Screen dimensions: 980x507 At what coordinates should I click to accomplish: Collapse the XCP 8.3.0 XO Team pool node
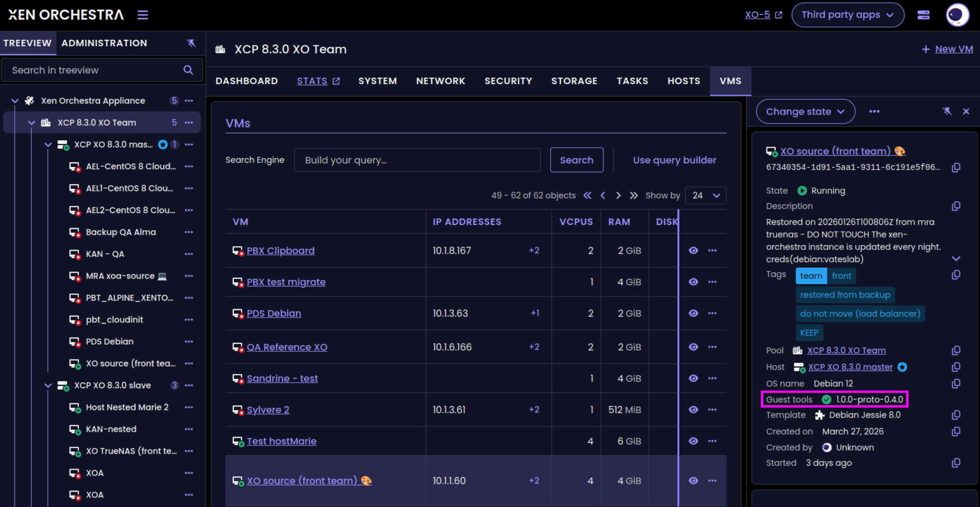coord(32,123)
